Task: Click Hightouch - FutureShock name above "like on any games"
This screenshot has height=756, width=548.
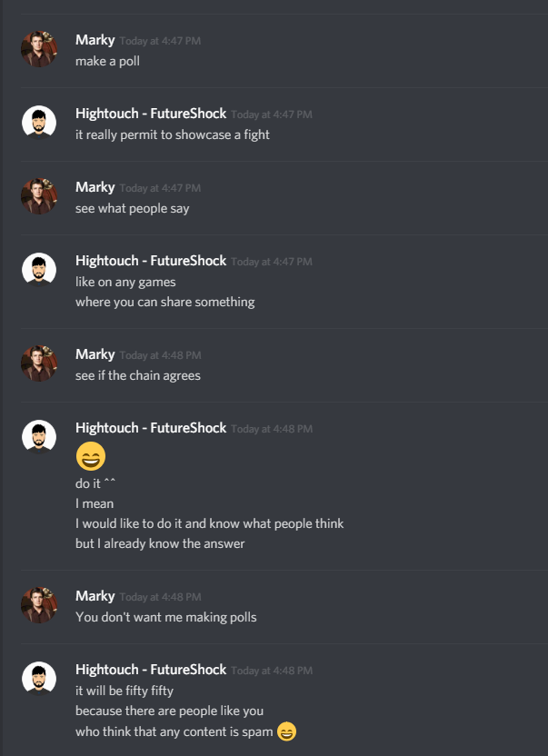Action: coord(151,261)
